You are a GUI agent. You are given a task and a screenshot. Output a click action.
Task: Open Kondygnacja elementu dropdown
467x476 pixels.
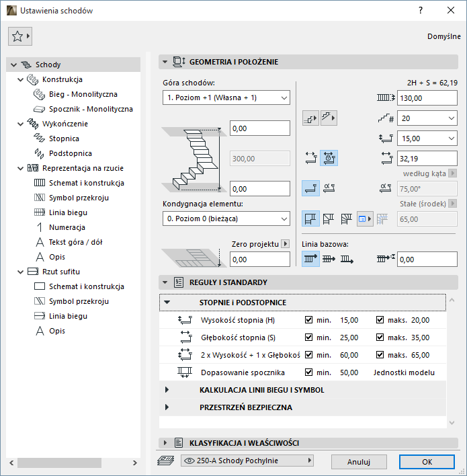tap(226, 219)
